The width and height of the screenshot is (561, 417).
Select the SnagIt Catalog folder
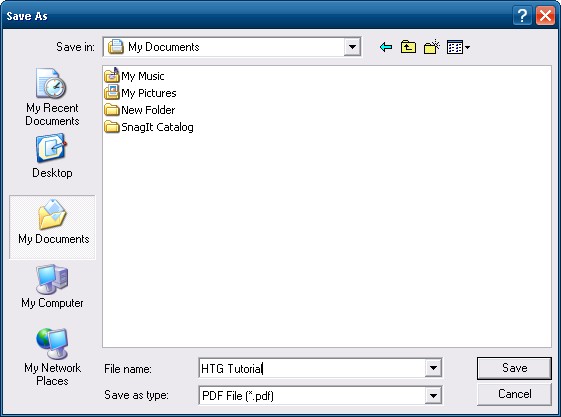click(x=149, y=127)
